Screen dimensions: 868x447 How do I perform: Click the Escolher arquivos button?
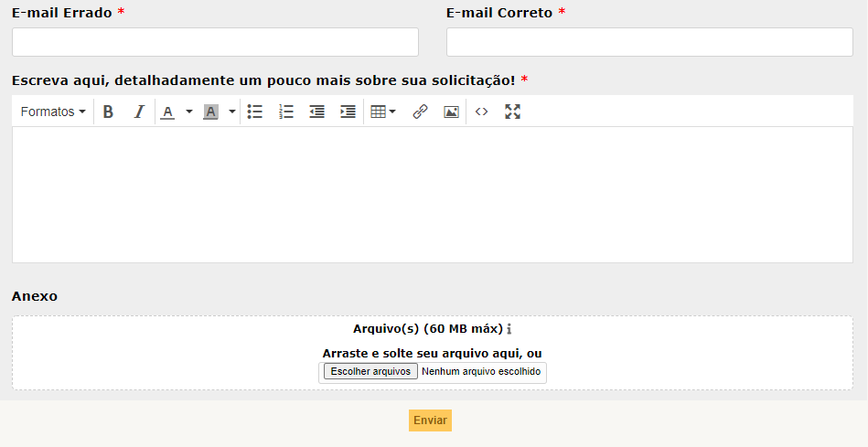(x=370, y=372)
